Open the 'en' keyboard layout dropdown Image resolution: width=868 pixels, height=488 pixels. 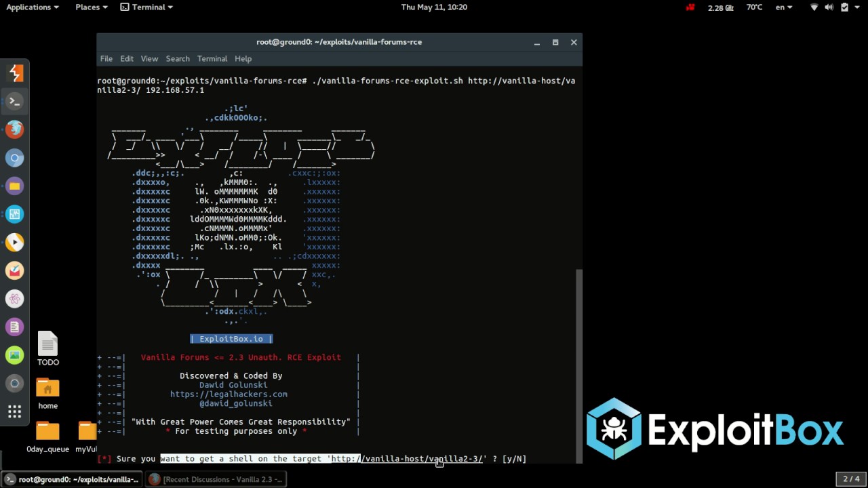click(x=784, y=7)
